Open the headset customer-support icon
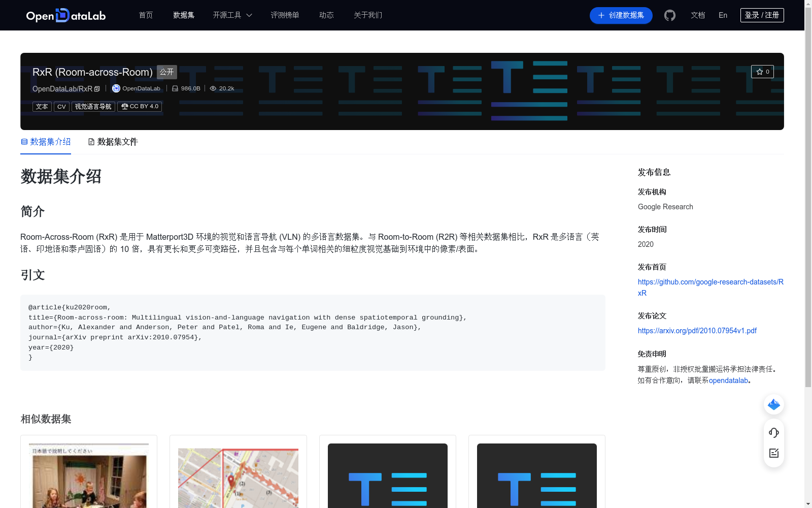 (773, 433)
